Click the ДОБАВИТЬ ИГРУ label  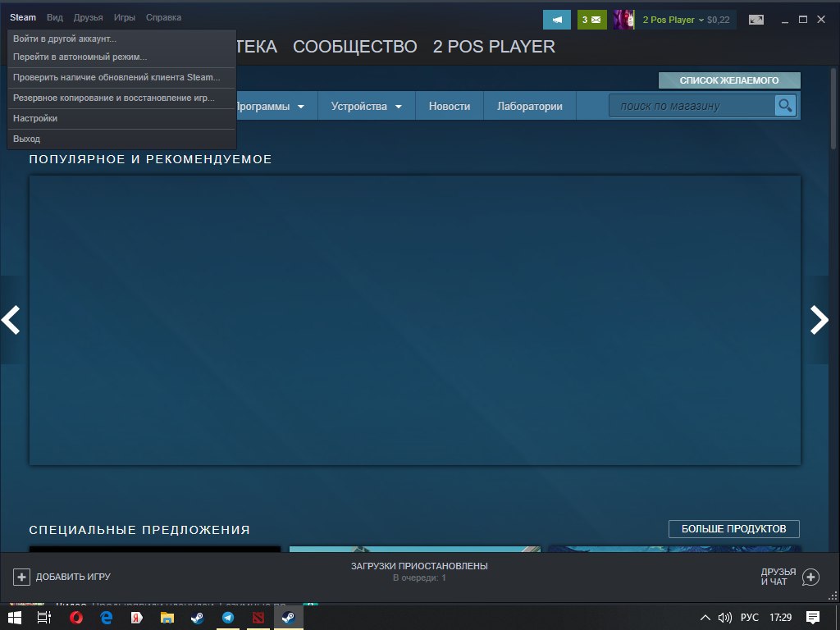click(x=73, y=577)
